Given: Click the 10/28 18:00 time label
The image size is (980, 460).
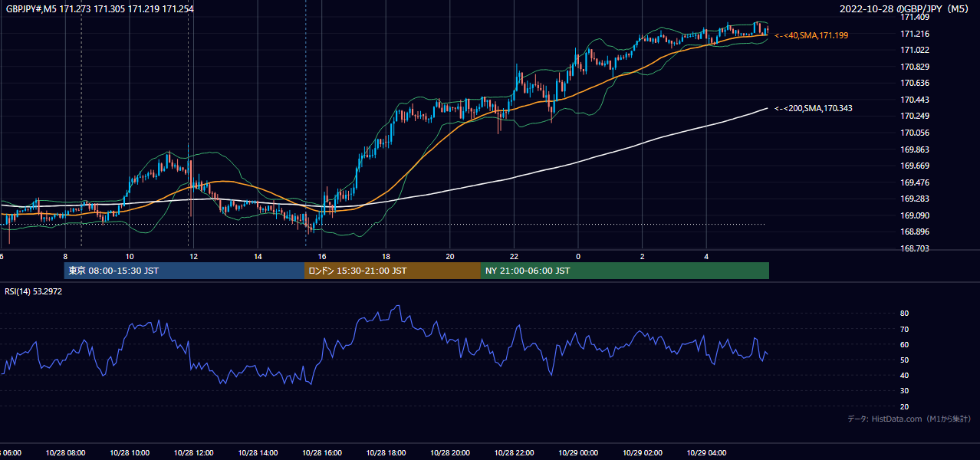Looking at the screenshot, I should click(x=386, y=452).
